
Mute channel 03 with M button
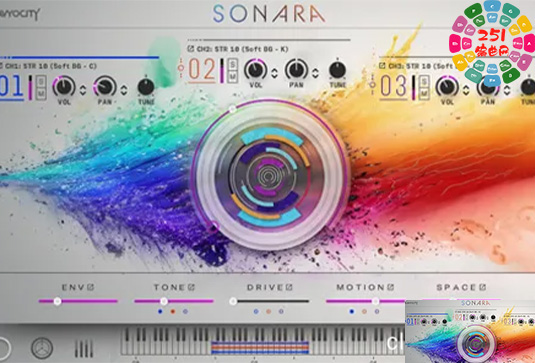[424, 93]
